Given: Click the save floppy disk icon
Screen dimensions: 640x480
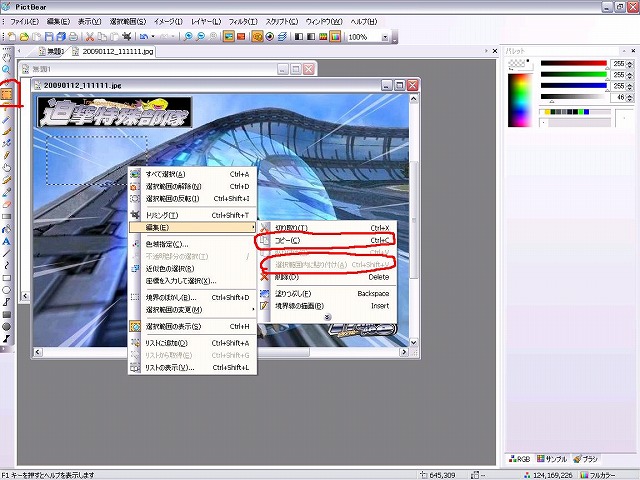Looking at the screenshot, I should (x=49, y=37).
